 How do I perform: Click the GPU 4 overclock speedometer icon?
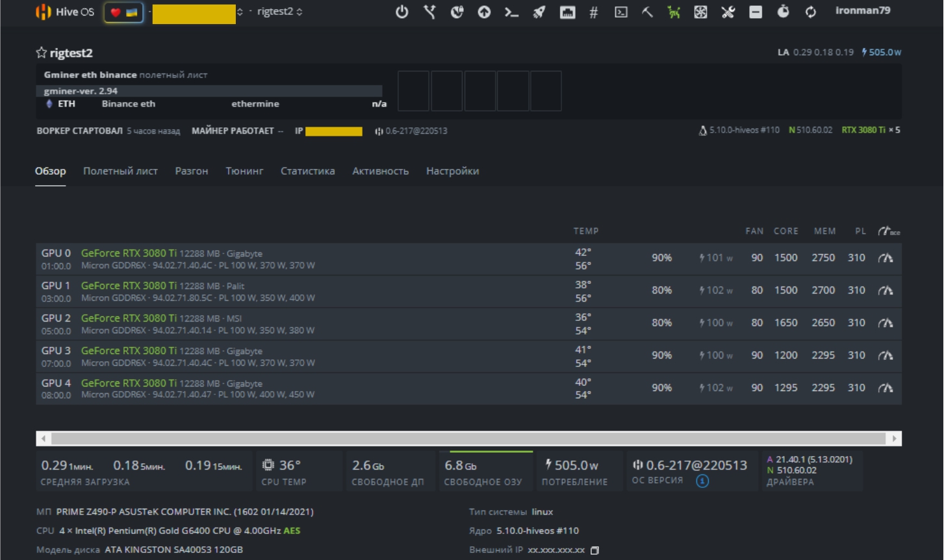click(x=886, y=388)
